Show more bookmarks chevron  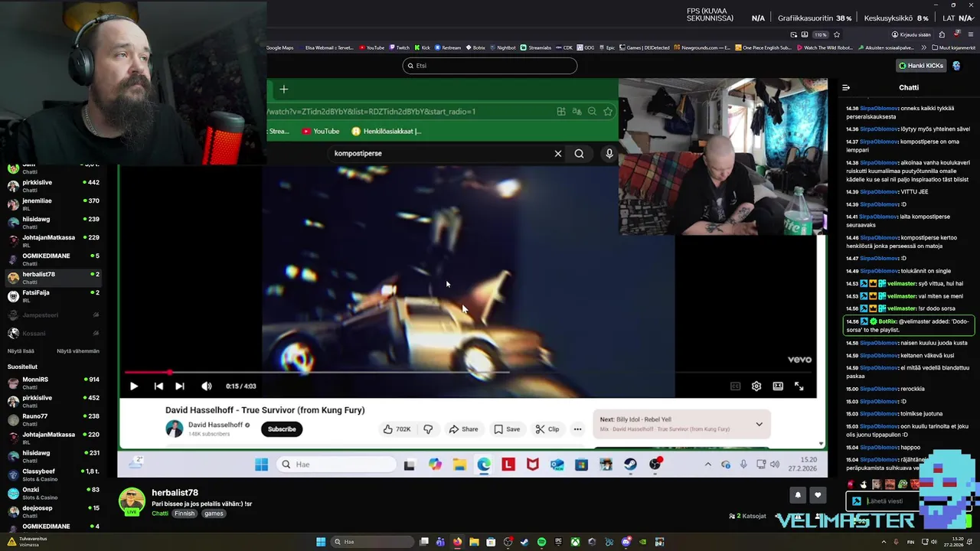tap(924, 47)
